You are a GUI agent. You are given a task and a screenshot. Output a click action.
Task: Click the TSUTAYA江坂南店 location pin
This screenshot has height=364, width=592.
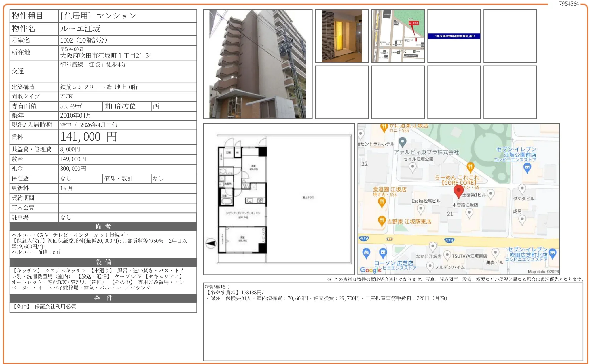(x=447, y=255)
